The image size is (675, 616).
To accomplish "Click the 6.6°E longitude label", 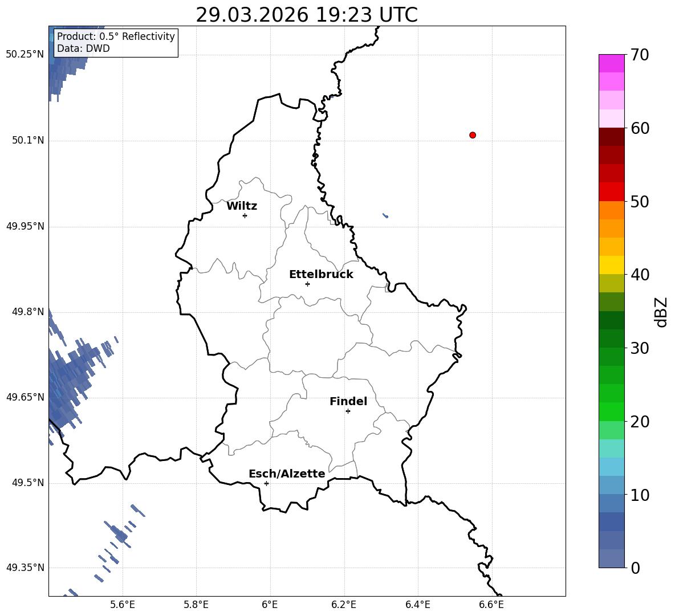I will click(491, 605).
